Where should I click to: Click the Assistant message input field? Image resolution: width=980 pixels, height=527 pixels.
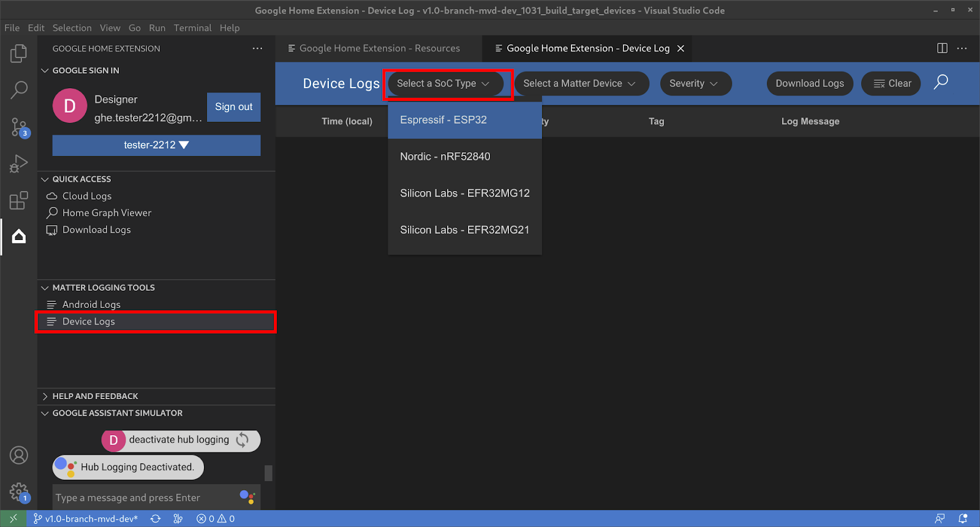pos(144,498)
